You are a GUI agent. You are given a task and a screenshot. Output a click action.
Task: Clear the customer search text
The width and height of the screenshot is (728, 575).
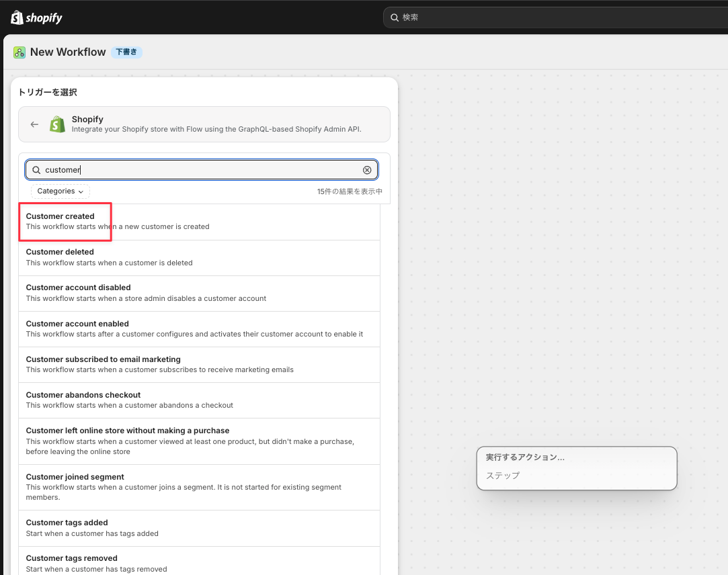tap(367, 170)
